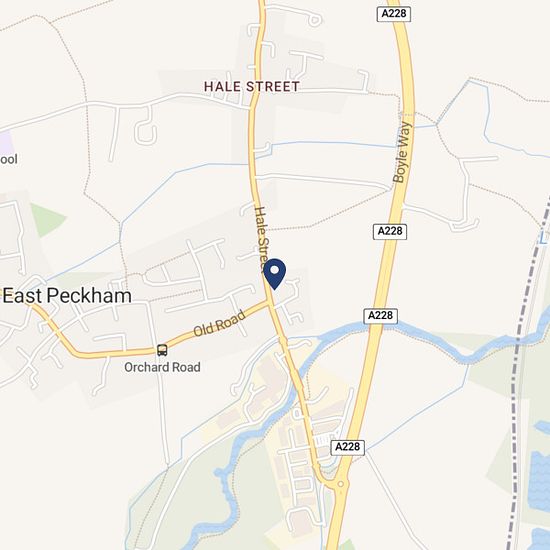Click the Boyle Way road label
The image size is (550, 550).
tap(402, 152)
